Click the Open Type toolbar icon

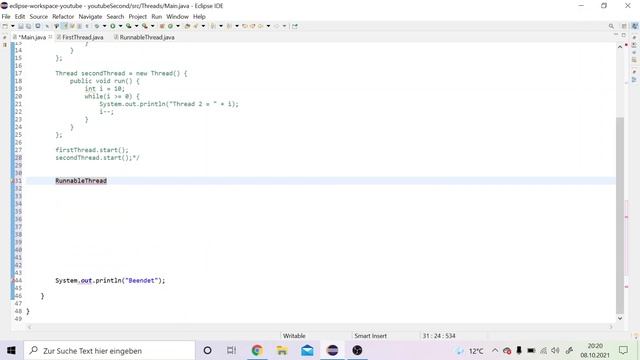(x=187, y=26)
